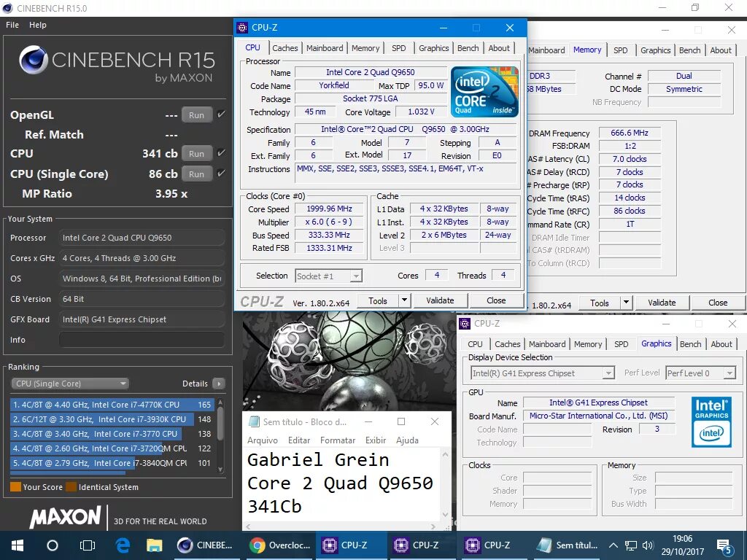Viewport: 747px width, 560px height.
Task: Open File Explorer from taskbar
Action: 154,545
